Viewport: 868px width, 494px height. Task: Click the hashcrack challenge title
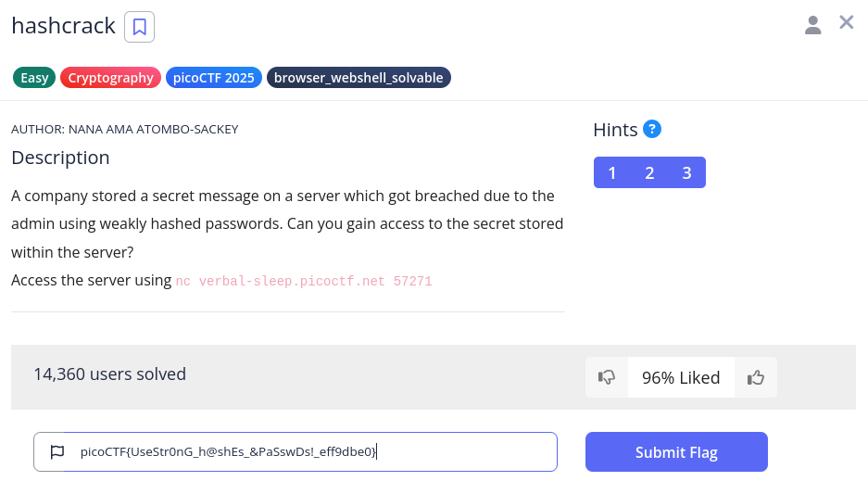pyautogui.click(x=64, y=26)
